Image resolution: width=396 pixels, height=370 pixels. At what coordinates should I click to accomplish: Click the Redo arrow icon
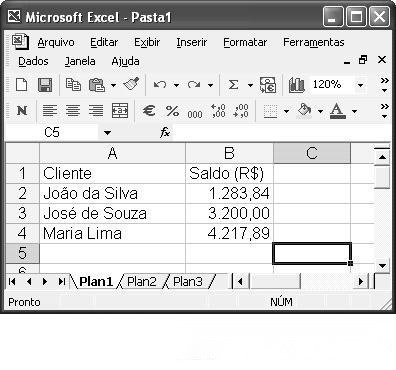pyautogui.click(x=194, y=85)
